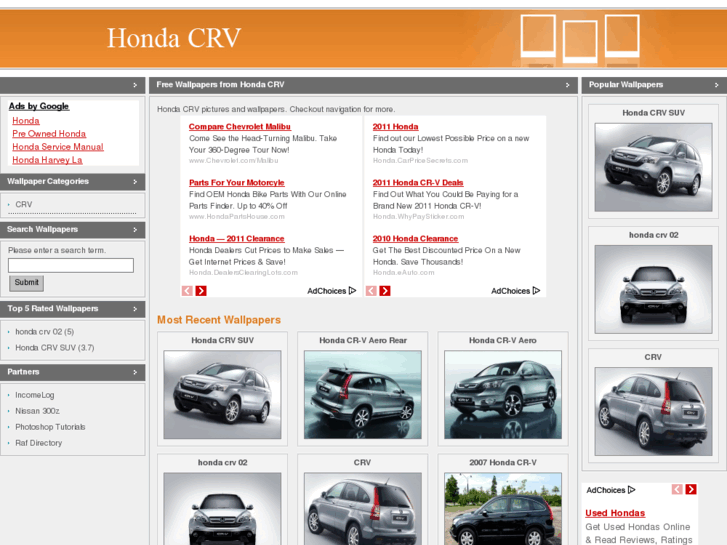Click next arrow in left ad block
The width and height of the screenshot is (727, 545).
coord(201,291)
